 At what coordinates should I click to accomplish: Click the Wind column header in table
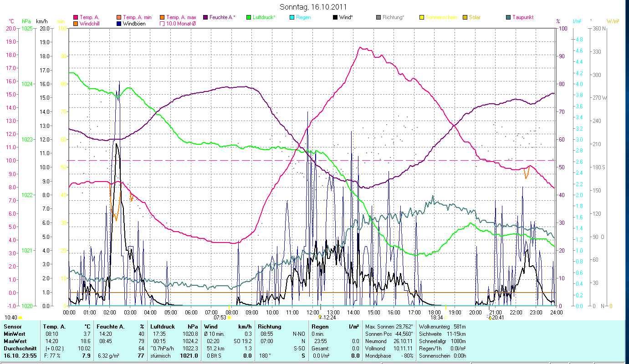point(210,327)
